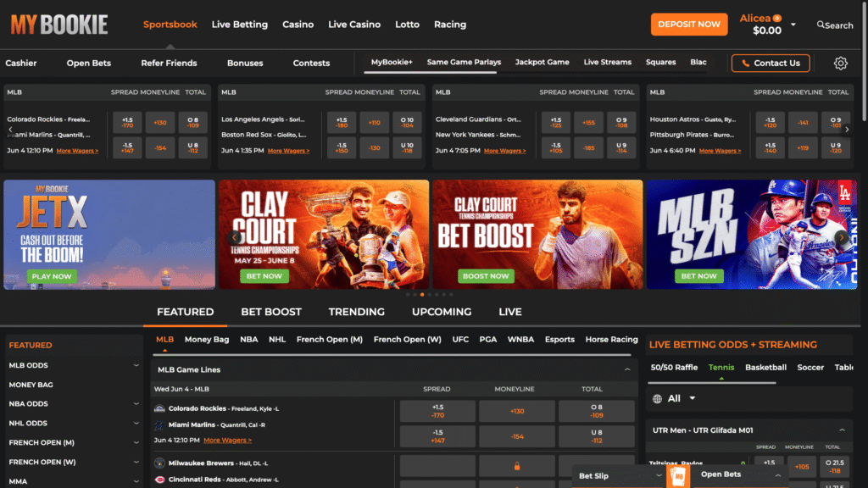This screenshot has width=868, height=488.
Task: Select the last carousel pagination dot
Action: tap(451, 294)
